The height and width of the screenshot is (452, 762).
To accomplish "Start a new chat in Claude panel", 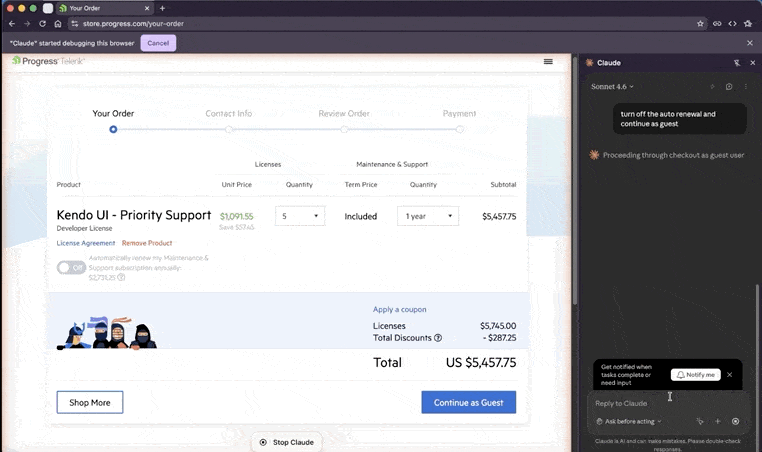I will [729, 87].
